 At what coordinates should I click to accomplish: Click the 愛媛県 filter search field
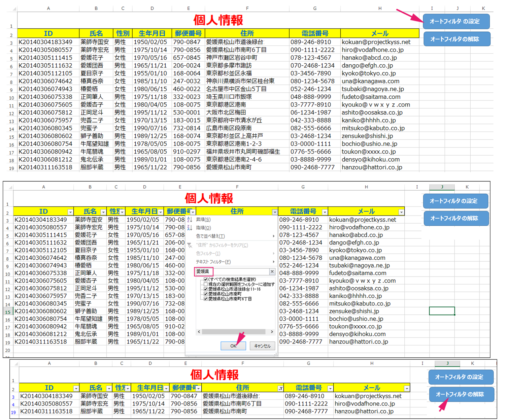pyautogui.click(x=232, y=271)
